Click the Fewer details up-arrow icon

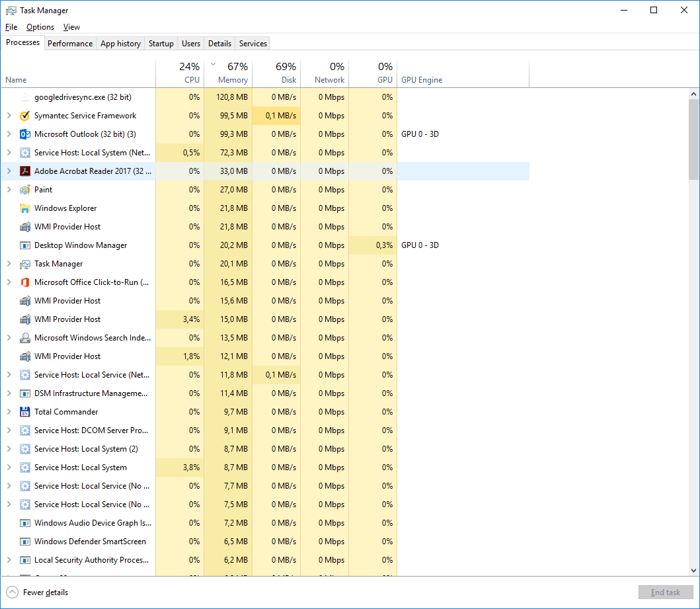[x=12, y=592]
